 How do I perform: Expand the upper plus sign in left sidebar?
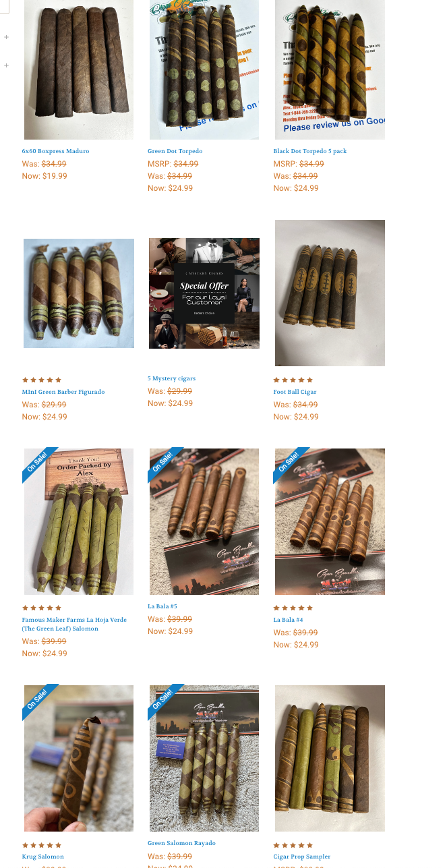point(7,37)
